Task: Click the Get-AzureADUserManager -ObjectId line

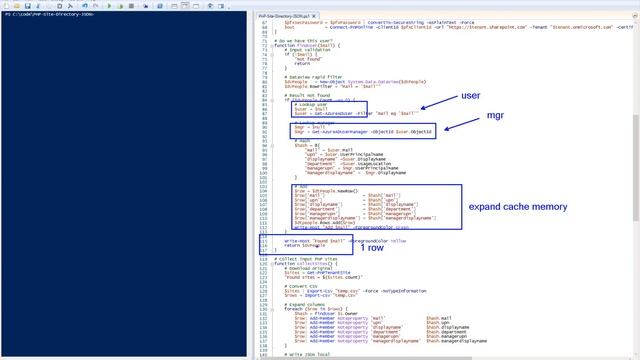Action: coord(363,131)
